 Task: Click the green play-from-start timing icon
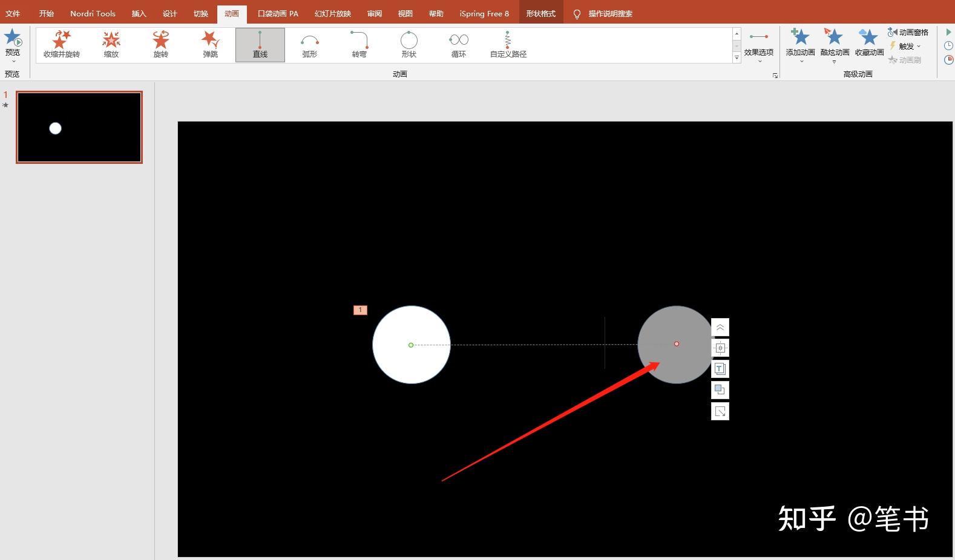point(948,31)
